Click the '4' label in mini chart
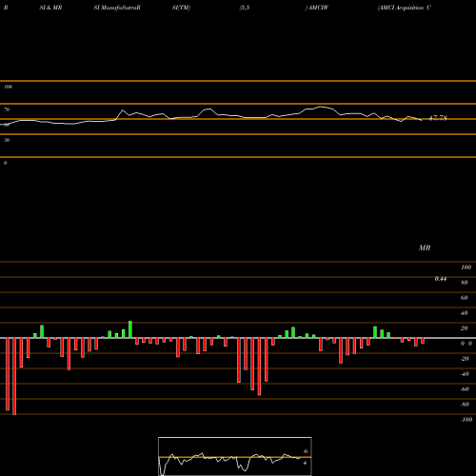 click(305, 463)
